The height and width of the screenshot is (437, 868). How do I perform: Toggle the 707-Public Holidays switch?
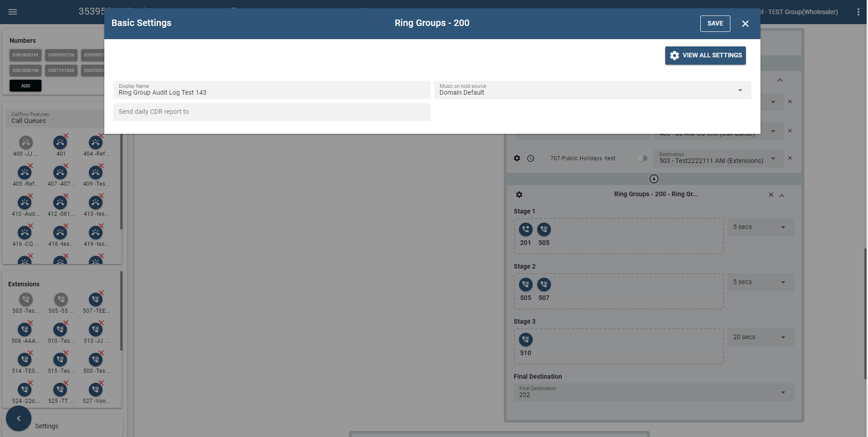click(642, 158)
